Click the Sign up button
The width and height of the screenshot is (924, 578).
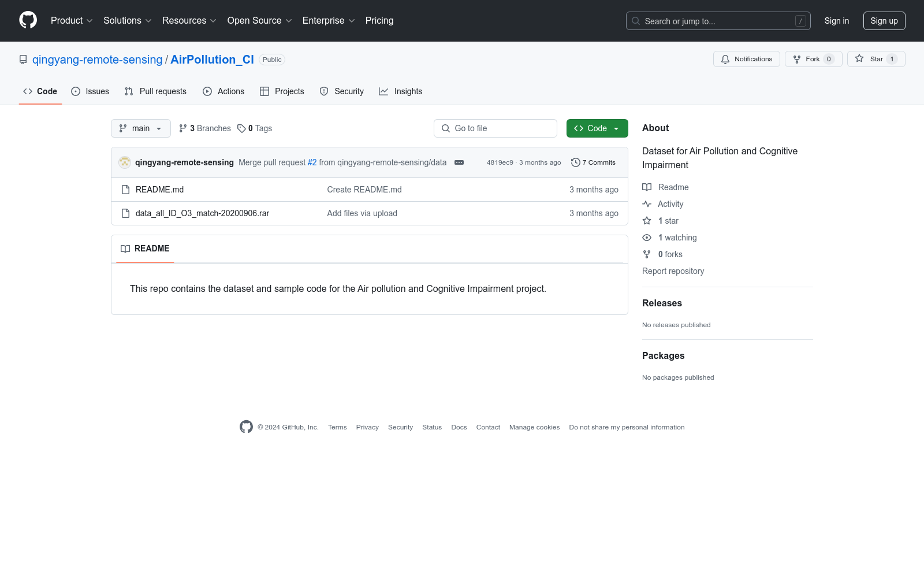click(x=884, y=21)
